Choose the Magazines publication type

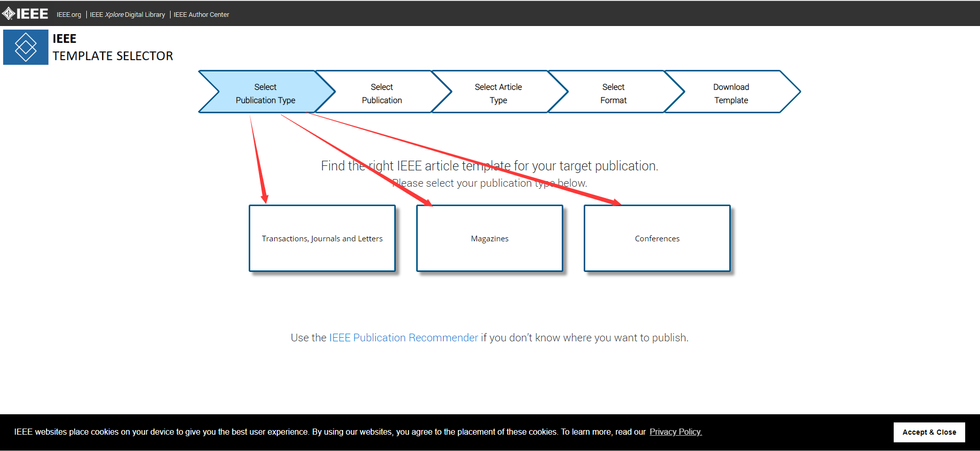[x=490, y=238]
